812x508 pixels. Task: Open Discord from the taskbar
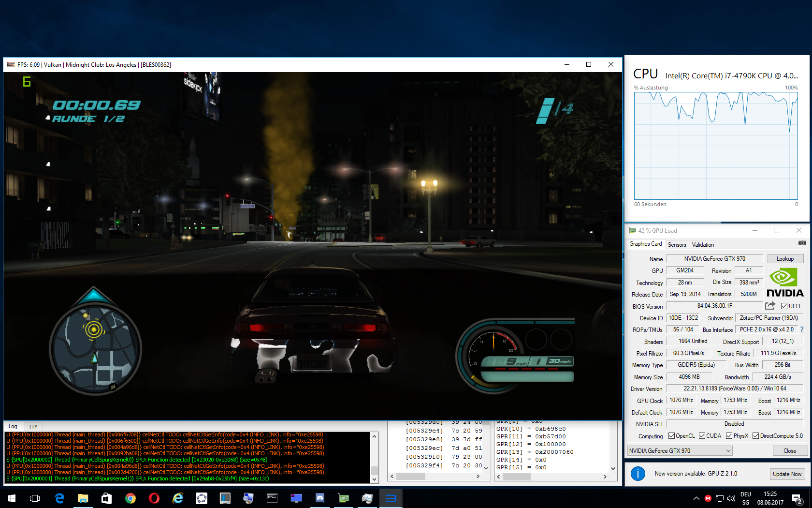coord(319,498)
